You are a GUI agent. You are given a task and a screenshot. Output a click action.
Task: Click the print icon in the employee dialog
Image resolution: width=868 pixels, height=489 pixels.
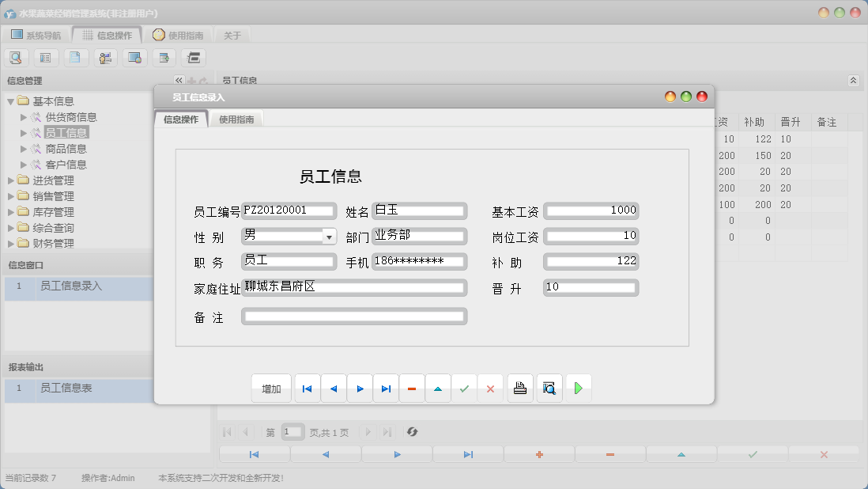click(520, 388)
